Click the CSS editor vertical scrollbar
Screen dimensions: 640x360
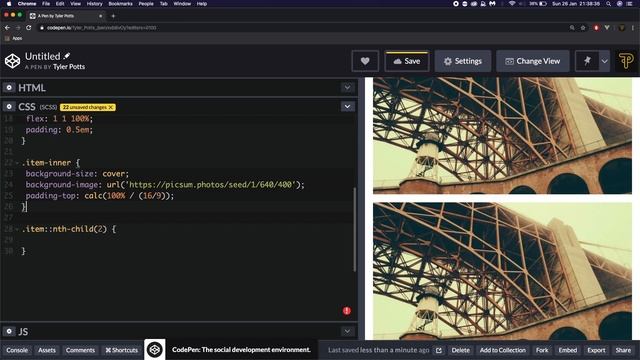[x=354, y=229]
